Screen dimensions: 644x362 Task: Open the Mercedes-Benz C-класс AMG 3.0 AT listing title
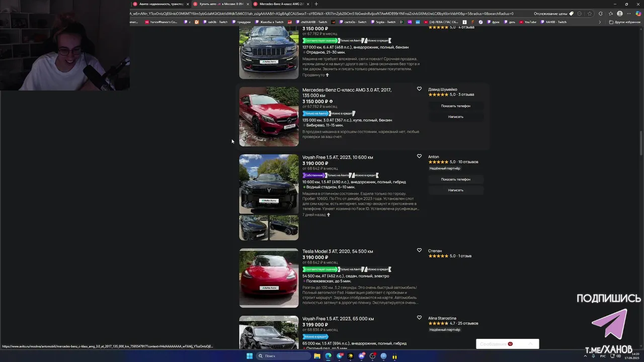pyautogui.click(x=347, y=93)
